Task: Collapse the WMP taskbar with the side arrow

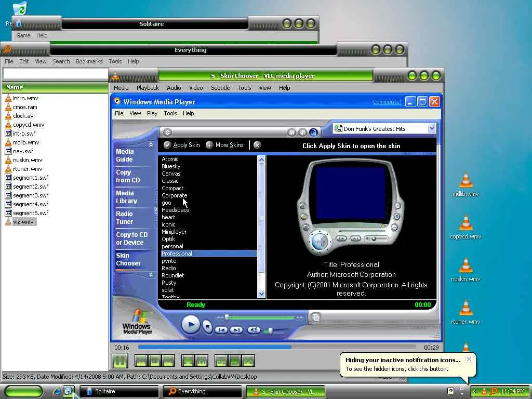Action: click(x=156, y=209)
